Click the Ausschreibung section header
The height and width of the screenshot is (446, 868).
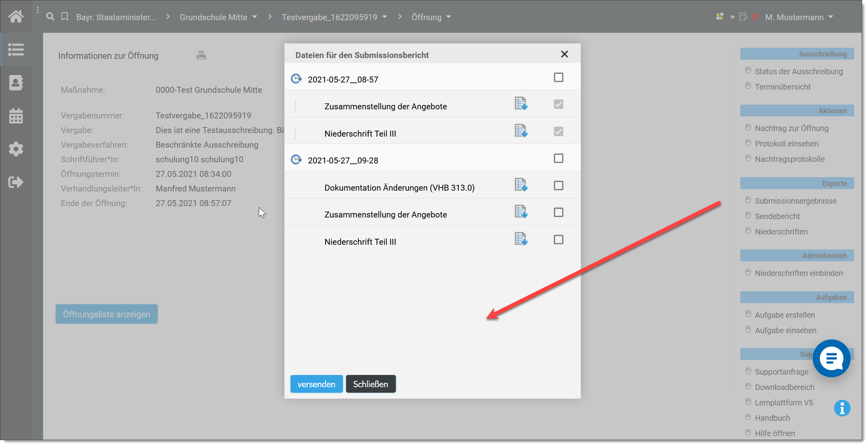click(x=797, y=54)
